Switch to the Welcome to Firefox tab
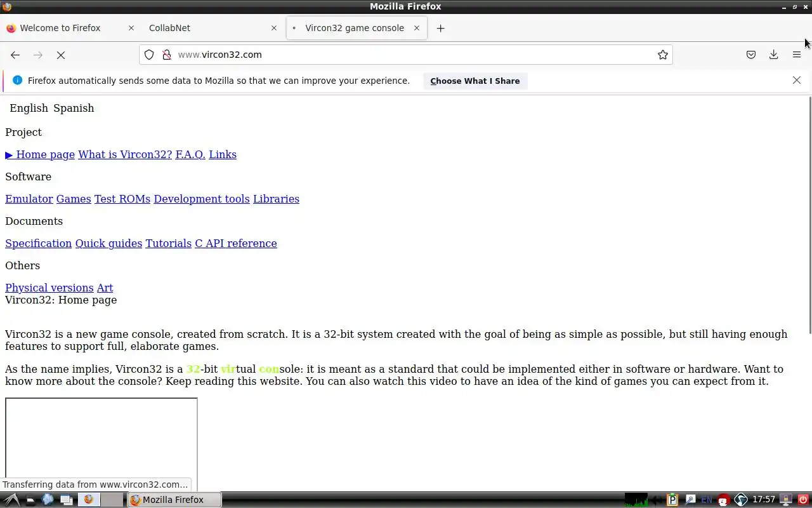 click(x=70, y=28)
